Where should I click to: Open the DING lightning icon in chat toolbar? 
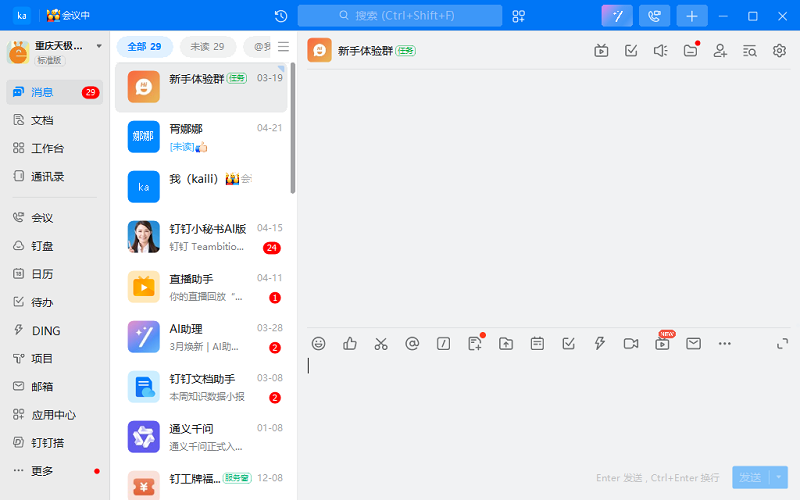coord(600,343)
